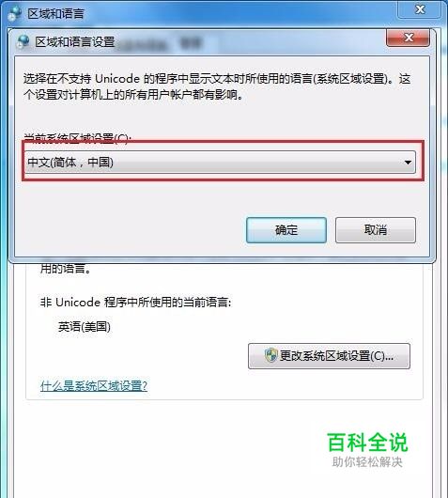This screenshot has width=448, height=498.
Task: Click the 当前系统区域设置(C): label
Action: tap(78, 138)
